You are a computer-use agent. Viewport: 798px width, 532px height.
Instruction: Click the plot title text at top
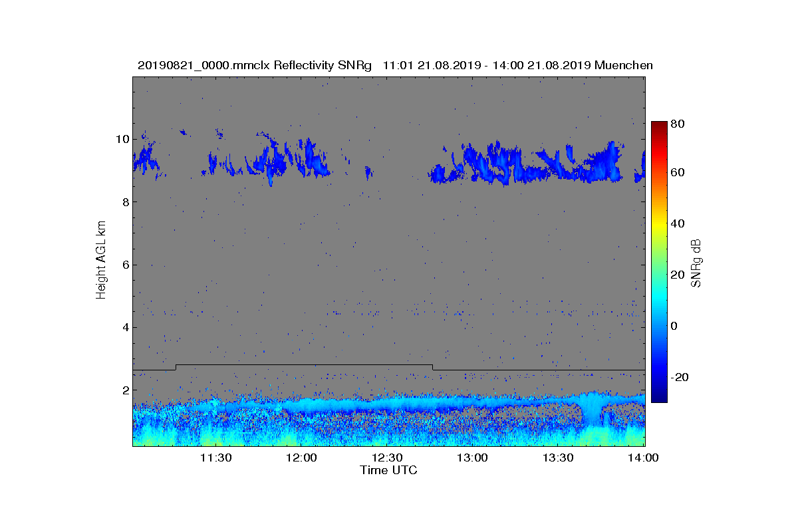click(x=395, y=65)
